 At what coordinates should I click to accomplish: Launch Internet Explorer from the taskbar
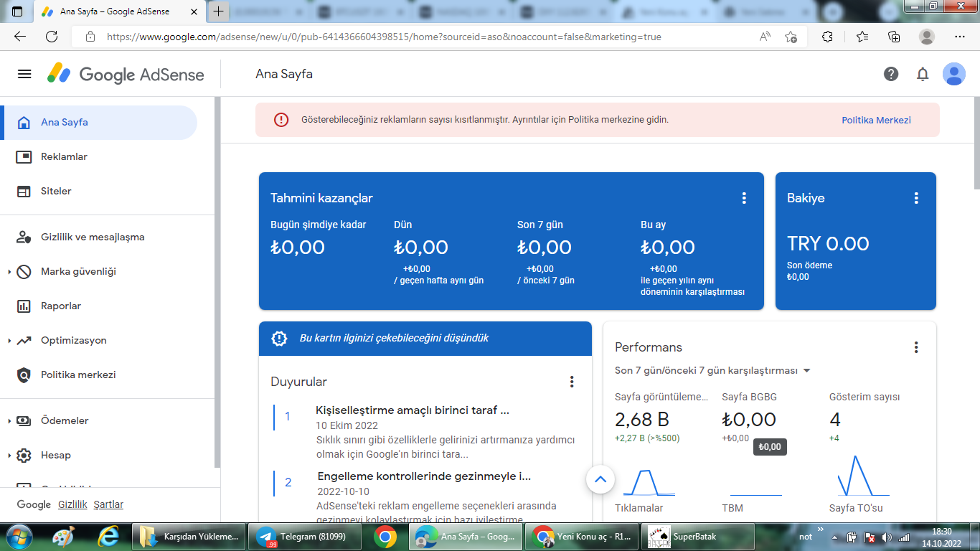point(109,537)
